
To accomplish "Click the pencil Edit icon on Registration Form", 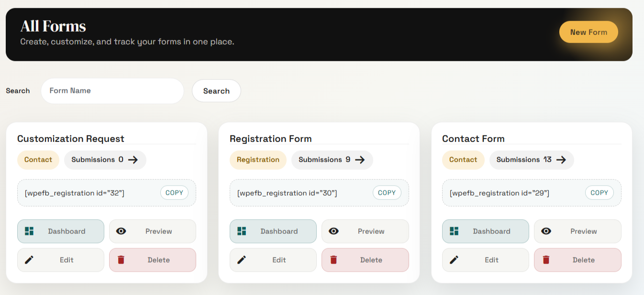I will (x=241, y=260).
